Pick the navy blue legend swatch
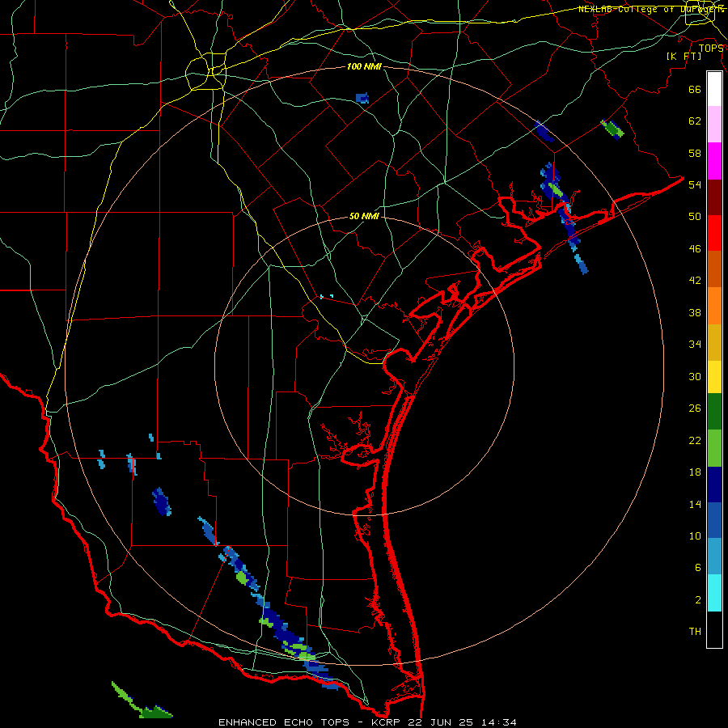Viewport: 728px width, 728px height. click(714, 485)
